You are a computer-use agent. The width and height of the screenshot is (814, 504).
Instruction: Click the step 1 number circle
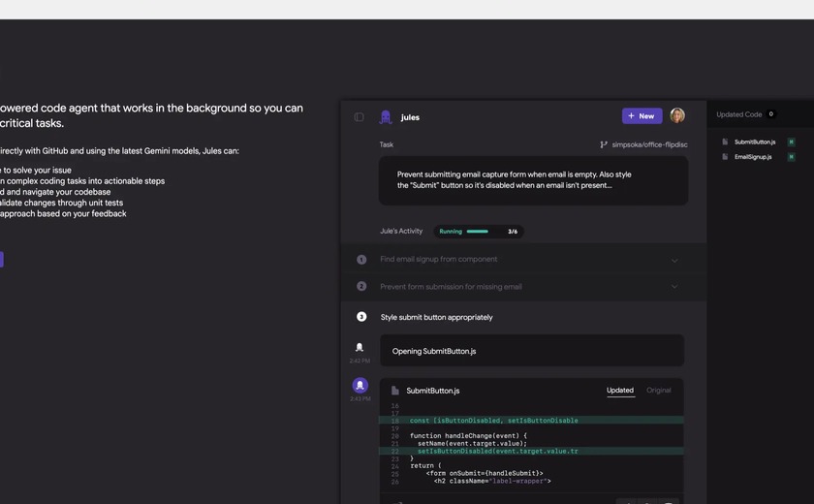coord(361,260)
